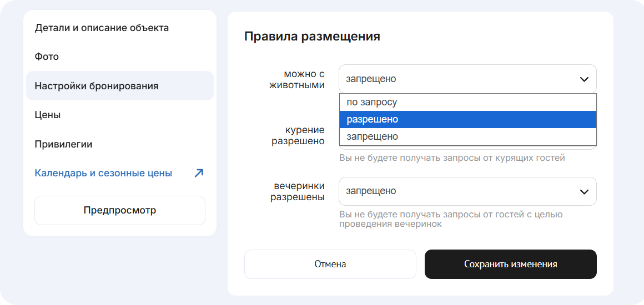This screenshot has height=305, width=644.
Task: Follow the Календарь и сезонные цены link
Action: [103, 173]
